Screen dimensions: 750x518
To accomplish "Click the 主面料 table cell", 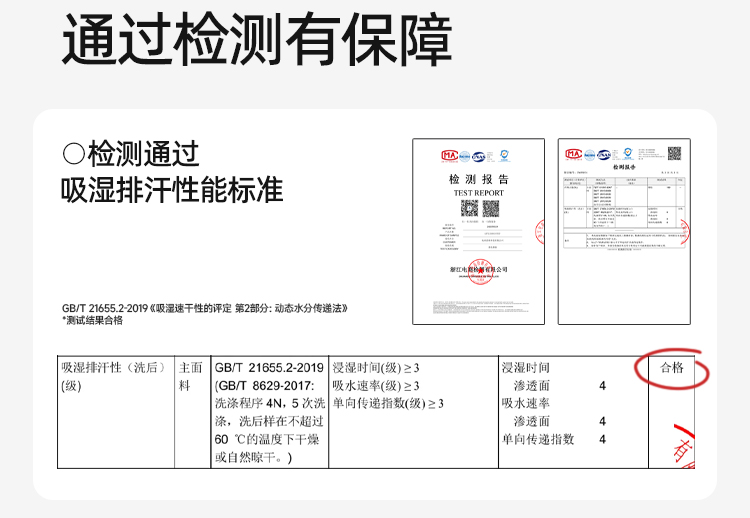I will 191,376.
